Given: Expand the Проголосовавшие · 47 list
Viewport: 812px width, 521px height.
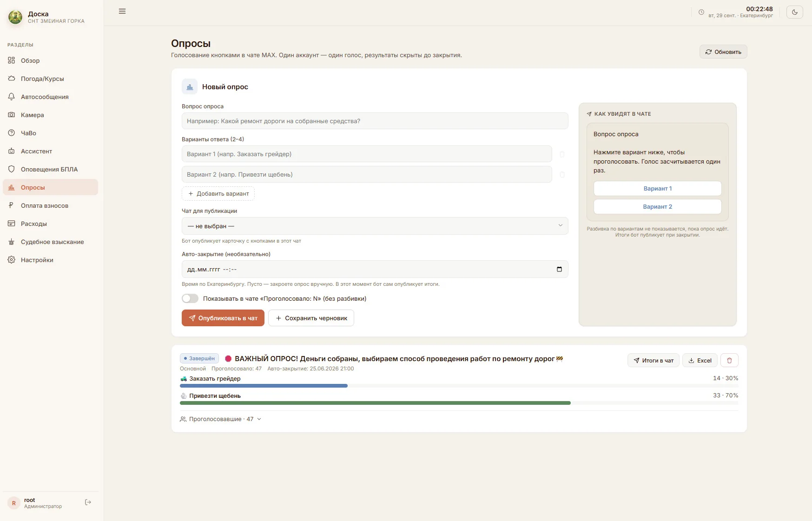Looking at the screenshot, I should click(220, 419).
